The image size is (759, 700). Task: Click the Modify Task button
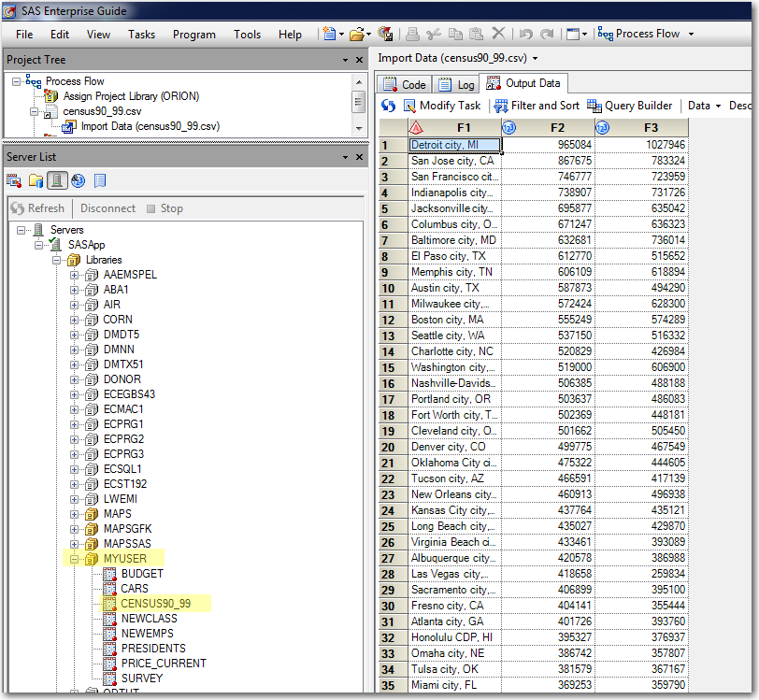point(442,106)
